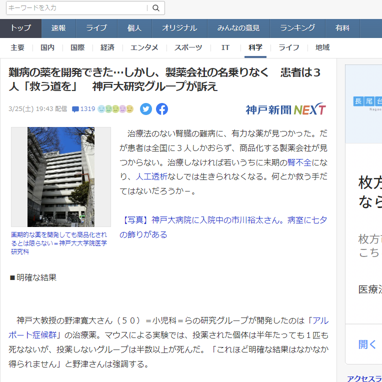The image size is (382, 382).
Task: Select the 科学 category
Action: point(255,48)
